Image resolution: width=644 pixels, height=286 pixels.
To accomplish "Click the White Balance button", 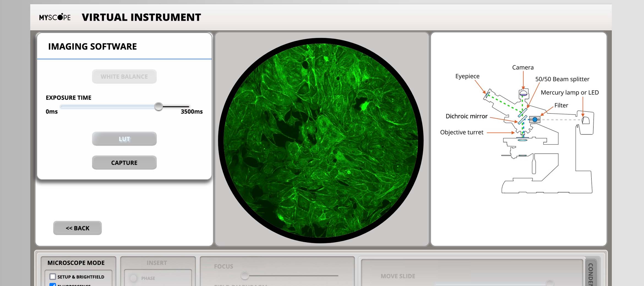I will [x=124, y=76].
